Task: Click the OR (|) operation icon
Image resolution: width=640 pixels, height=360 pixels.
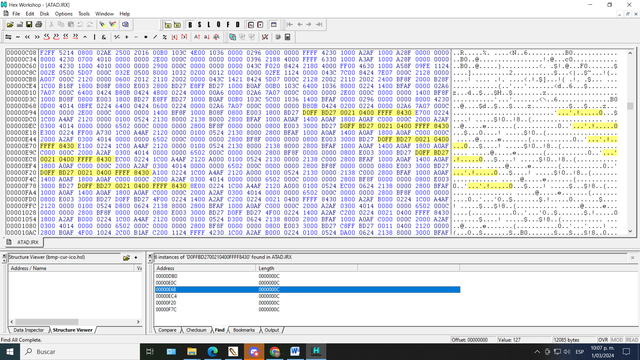Action: coord(94,37)
